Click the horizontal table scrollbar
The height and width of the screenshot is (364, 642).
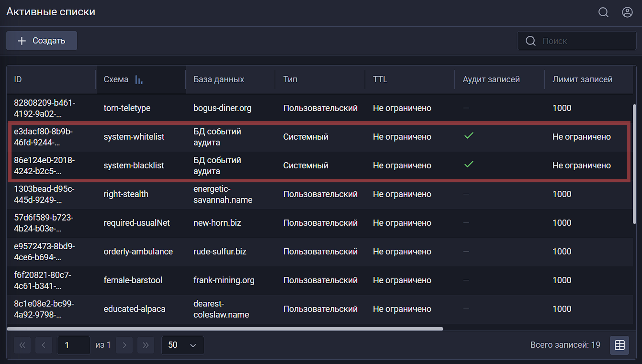(225, 329)
